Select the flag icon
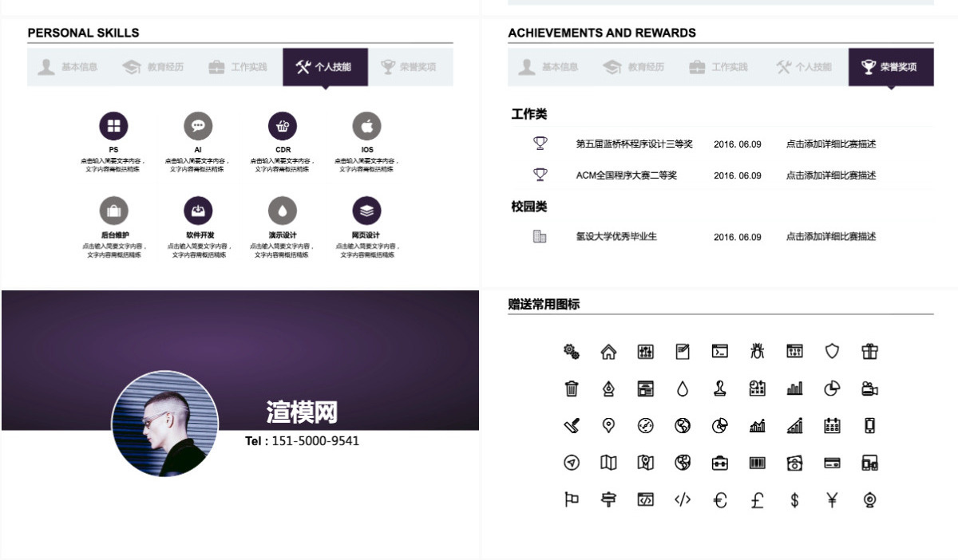The width and height of the screenshot is (958, 560). coord(572,500)
